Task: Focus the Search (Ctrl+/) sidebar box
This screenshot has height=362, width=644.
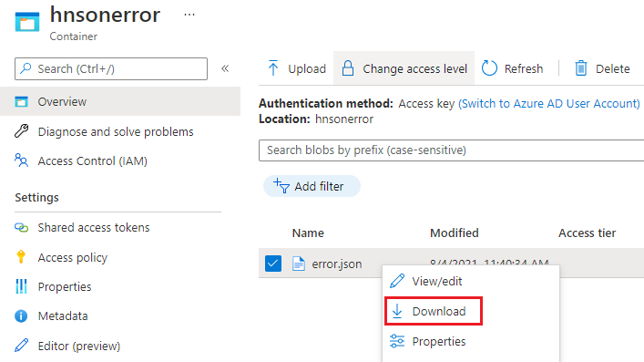Action: pos(111,68)
